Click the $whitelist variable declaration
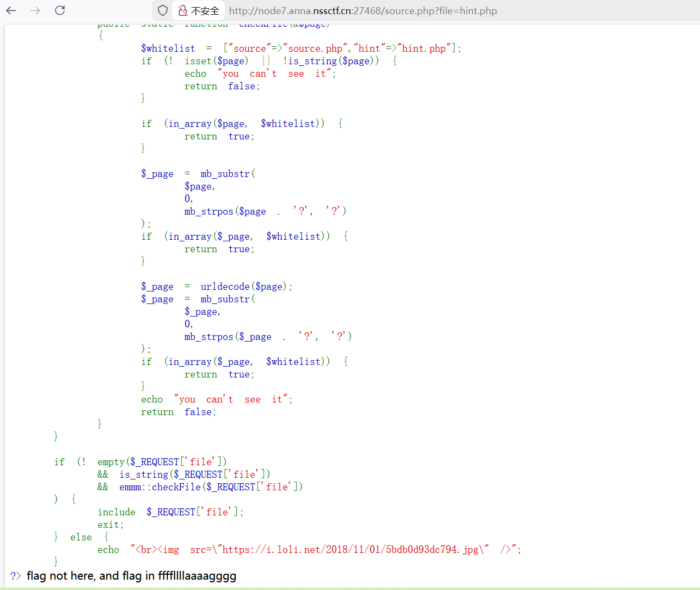700x590 pixels. tap(168, 48)
